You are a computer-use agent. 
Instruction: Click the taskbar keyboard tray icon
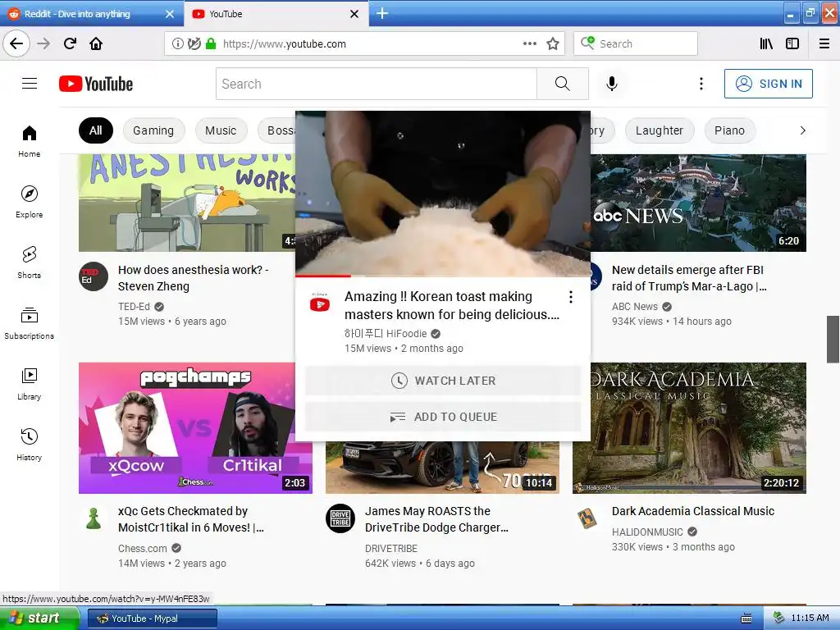pos(746,619)
